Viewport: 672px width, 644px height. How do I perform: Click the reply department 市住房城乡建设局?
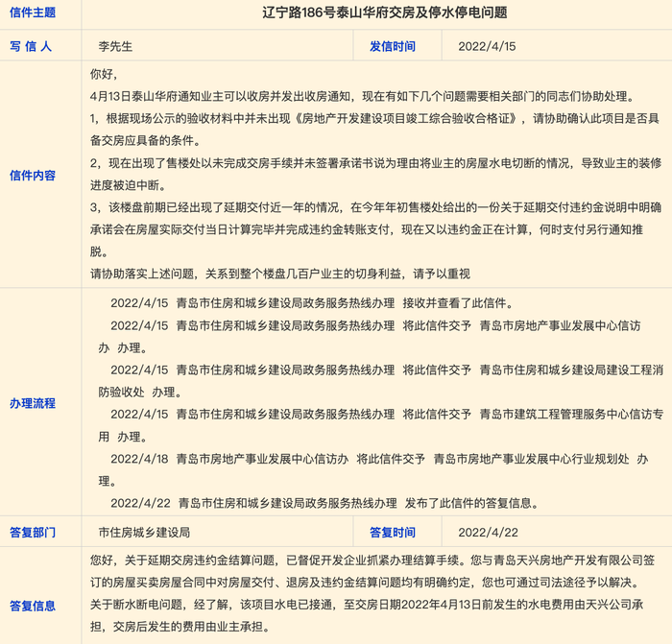coord(144,532)
